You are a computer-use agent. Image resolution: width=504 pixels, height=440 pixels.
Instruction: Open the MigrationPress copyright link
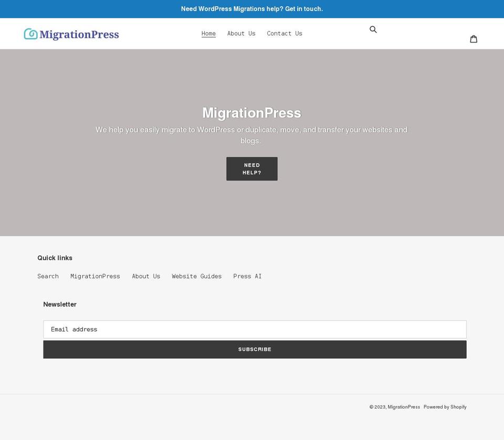pyautogui.click(x=403, y=406)
